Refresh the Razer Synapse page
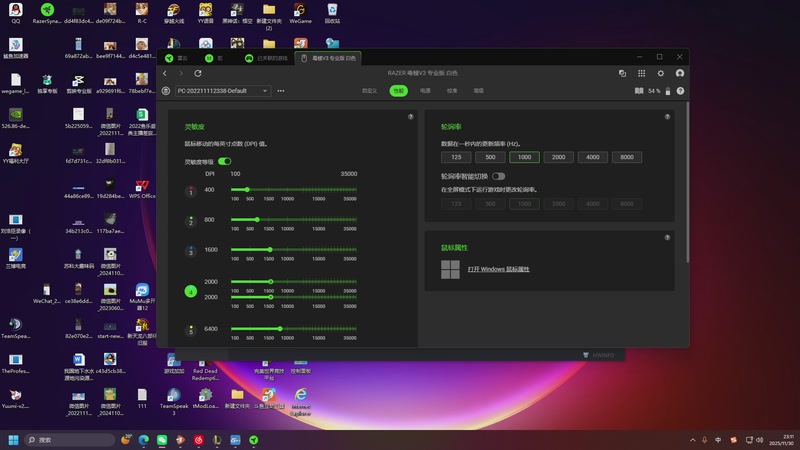 [x=198, y=73]
